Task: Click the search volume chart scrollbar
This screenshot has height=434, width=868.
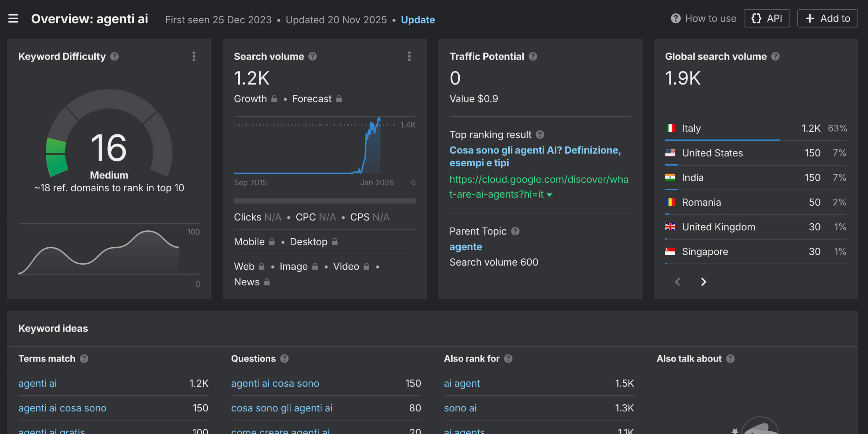Action: (325, 201)
